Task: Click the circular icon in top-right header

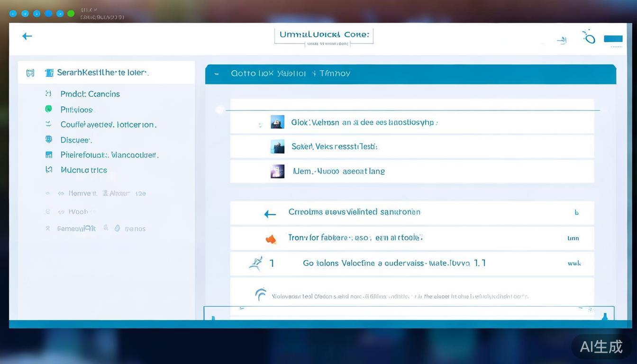Action: point(589,37)
